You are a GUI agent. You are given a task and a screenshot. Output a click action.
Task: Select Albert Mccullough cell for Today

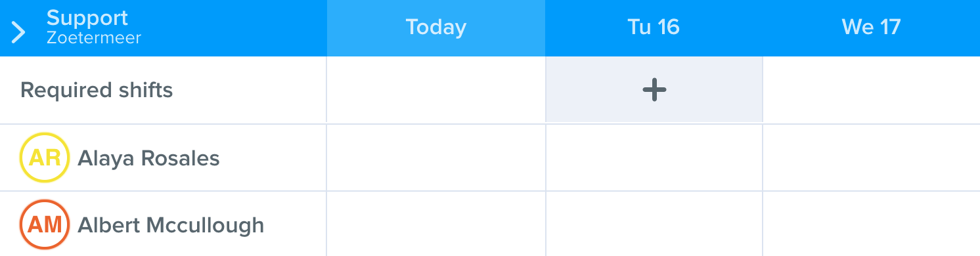[x=436, y=224]
